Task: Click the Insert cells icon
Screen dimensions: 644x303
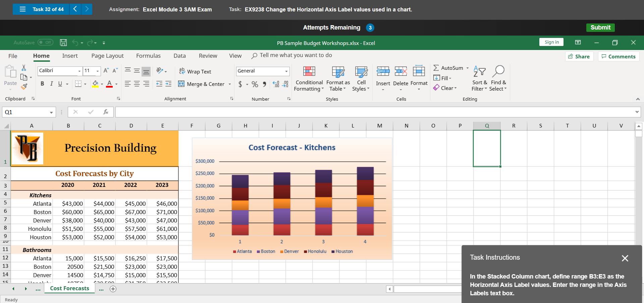Action: tap(383, 71)
